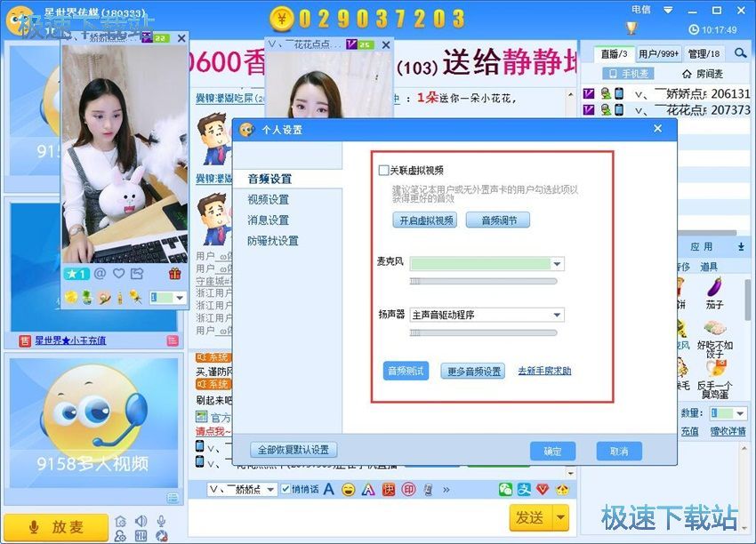
Task: Click the red V diamond icon
Action: [543, 490]
